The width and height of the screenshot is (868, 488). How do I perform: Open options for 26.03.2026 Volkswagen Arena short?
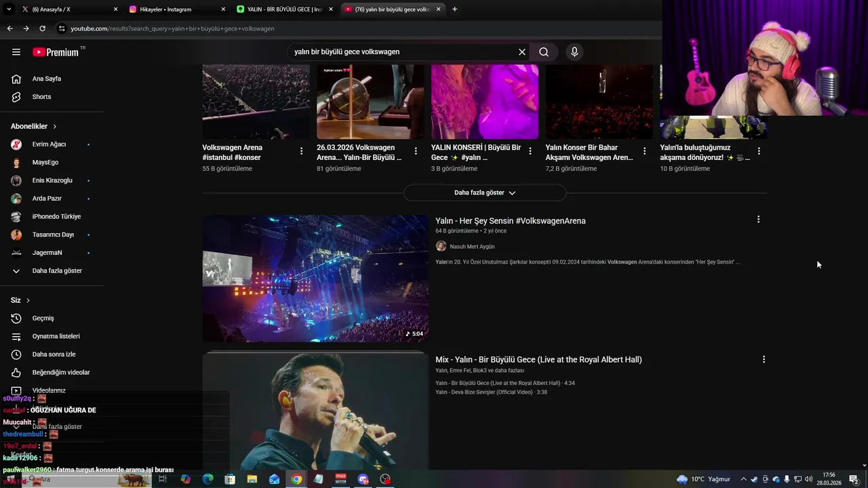point(416,151)
